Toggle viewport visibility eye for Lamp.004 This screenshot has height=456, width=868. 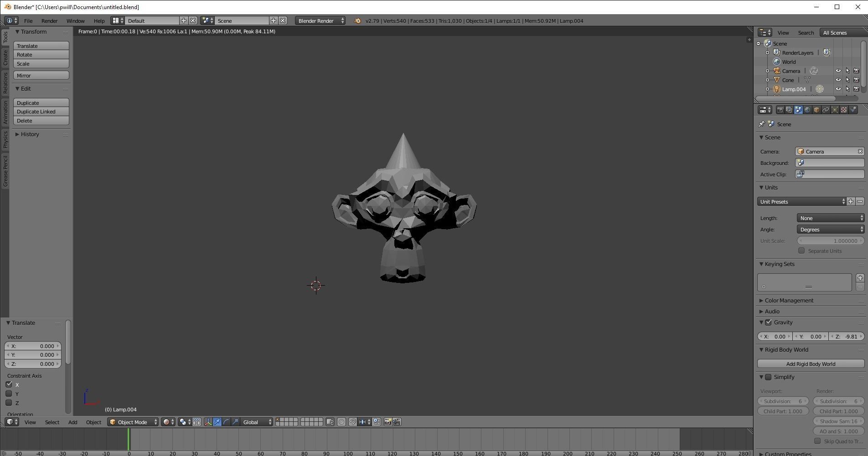(838, 89)
